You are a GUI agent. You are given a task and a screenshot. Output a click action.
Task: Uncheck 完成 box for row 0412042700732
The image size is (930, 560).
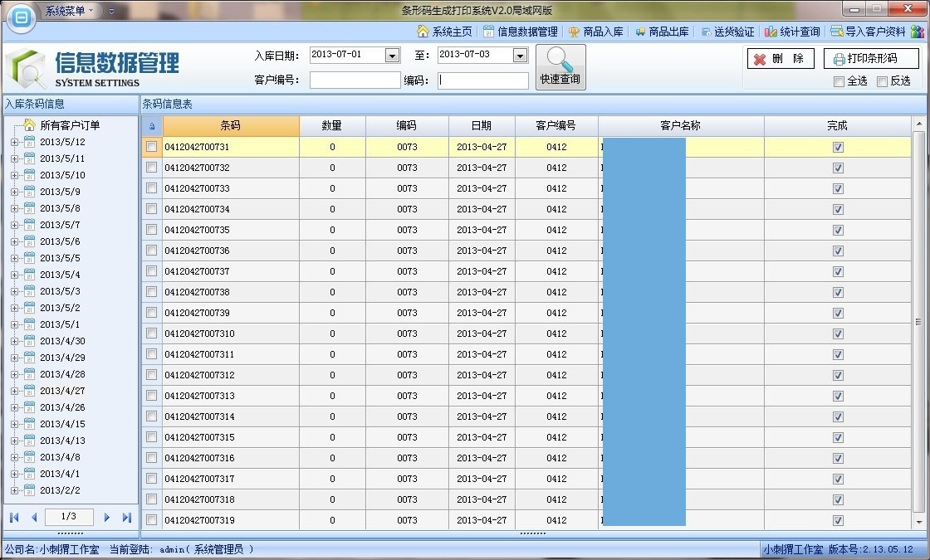coord(838,168)
